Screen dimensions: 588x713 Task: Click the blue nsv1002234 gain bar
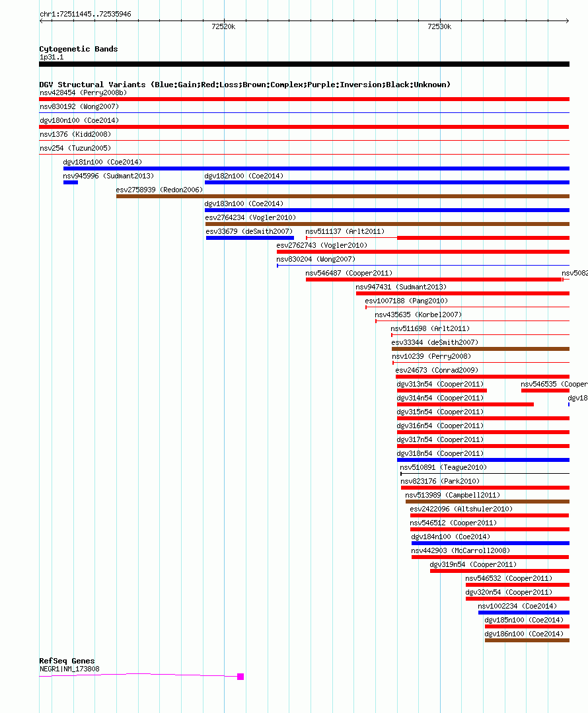524,613
